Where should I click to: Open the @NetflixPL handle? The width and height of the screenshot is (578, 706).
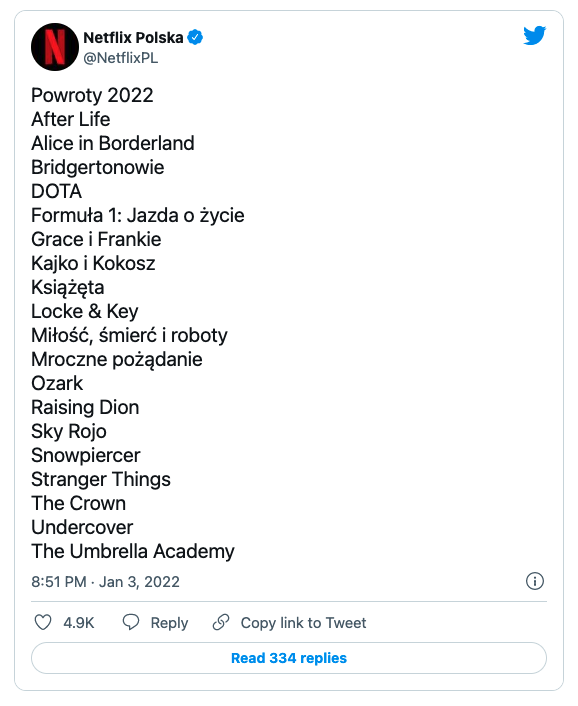click(121, 58)
